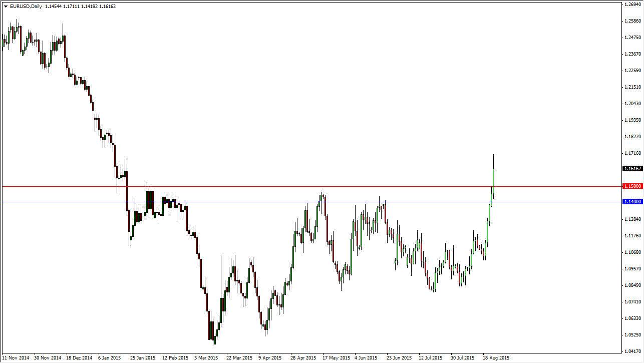Click the 1.23670 price axis label

632,54
